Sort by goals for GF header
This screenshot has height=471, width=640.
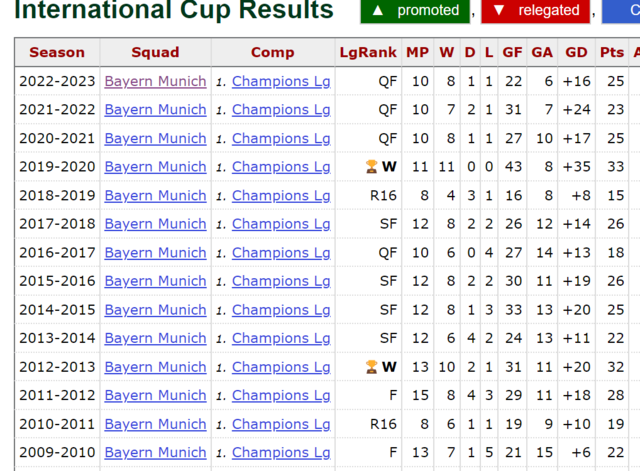(512, 52)
